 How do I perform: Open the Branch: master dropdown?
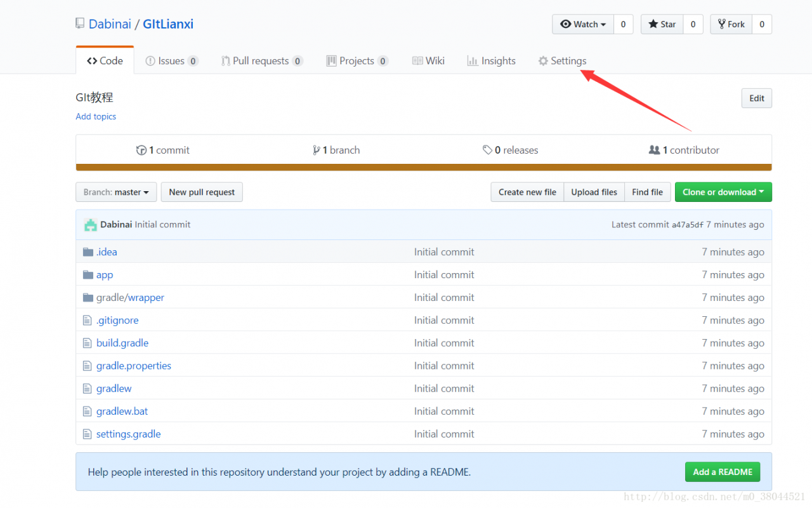116,192
